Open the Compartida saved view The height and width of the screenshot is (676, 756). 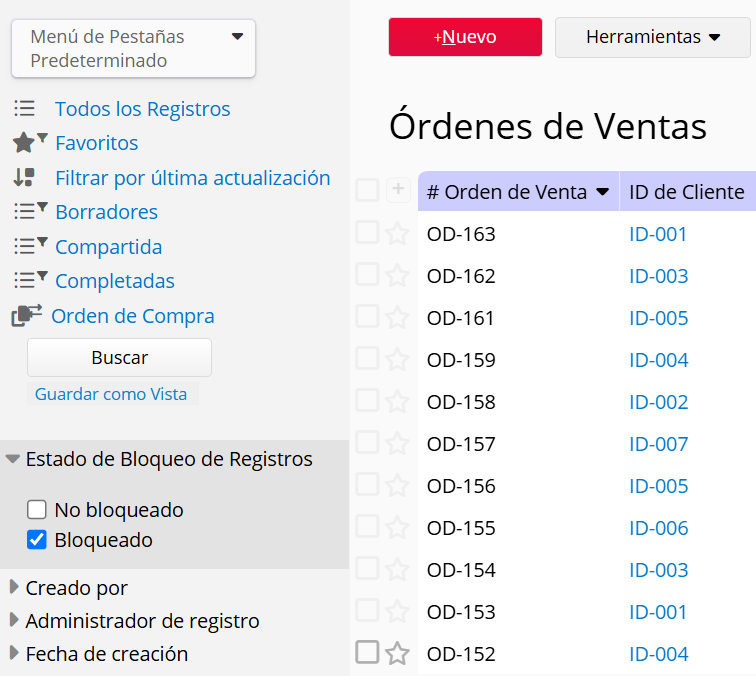[x=108, y=247]
